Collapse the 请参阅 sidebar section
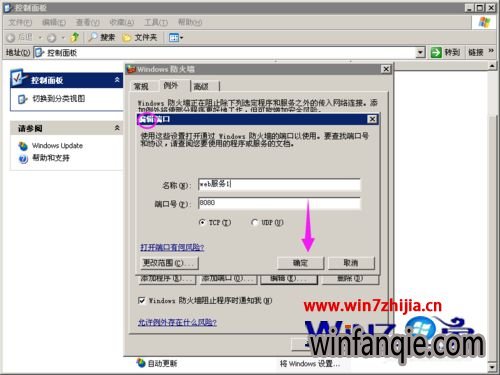This screenshot has height=375, width=500. coord(117,128)
